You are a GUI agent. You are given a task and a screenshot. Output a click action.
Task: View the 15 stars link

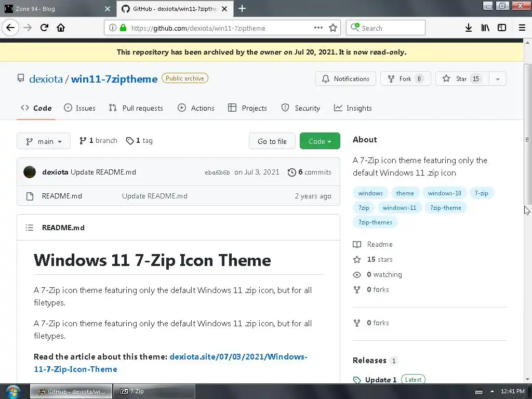coord(373,260)
